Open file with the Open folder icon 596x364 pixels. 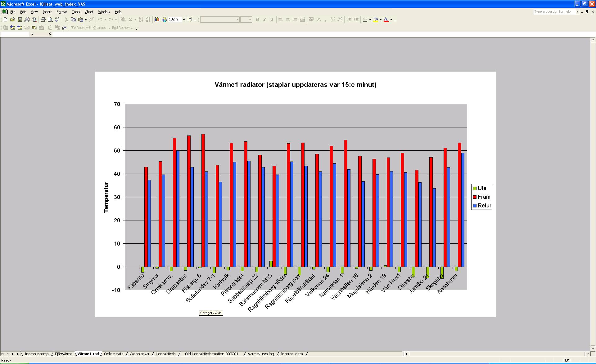pyautogui.click(x=12, y=20)
